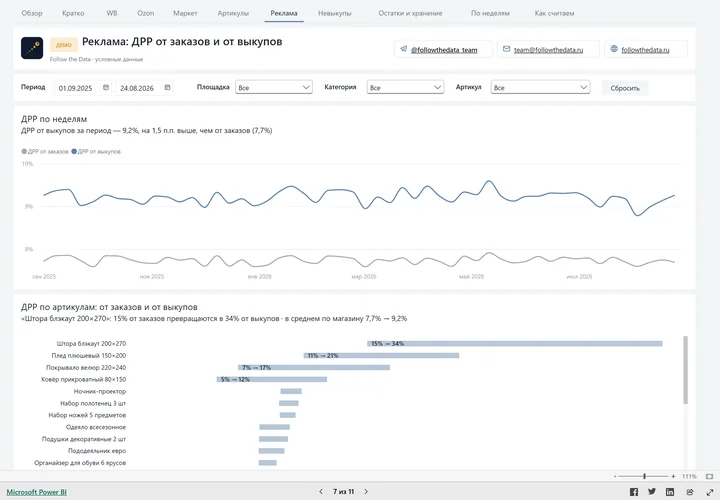The image size is (720, 500).
Task: Toggle the ДРР от выкупов legend series
Action: point(96,152)
